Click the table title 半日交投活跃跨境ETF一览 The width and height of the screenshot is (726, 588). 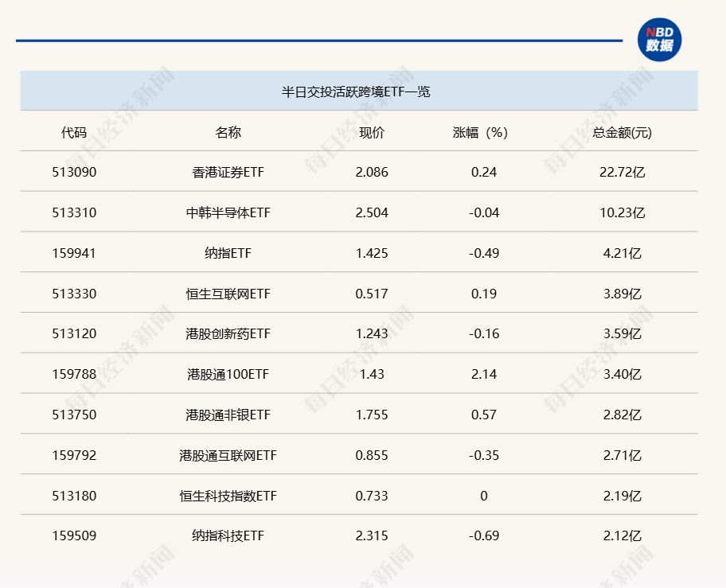(x=356, y=92)
